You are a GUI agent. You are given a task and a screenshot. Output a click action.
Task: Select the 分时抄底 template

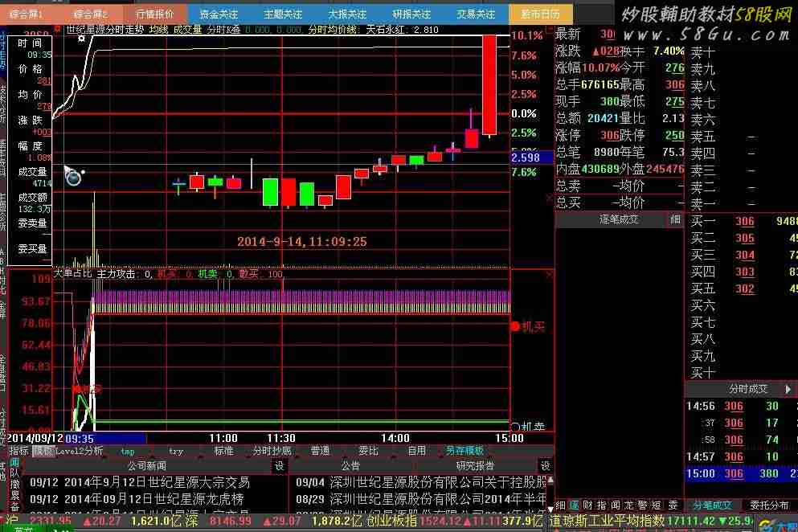tap(272, 451)
